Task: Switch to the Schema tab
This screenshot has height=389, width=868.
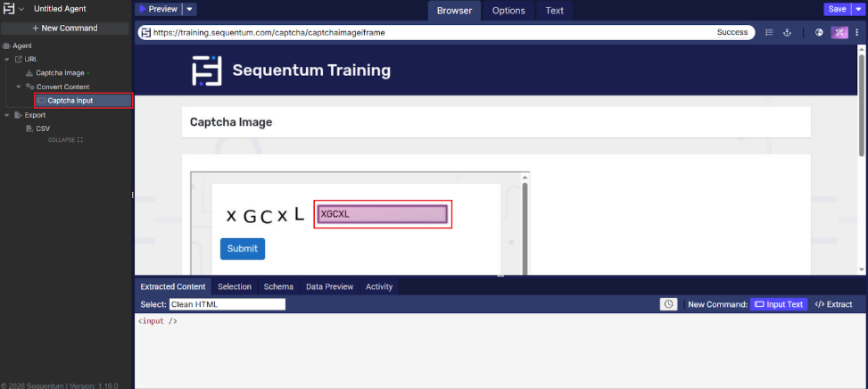Action: point(278,286)
